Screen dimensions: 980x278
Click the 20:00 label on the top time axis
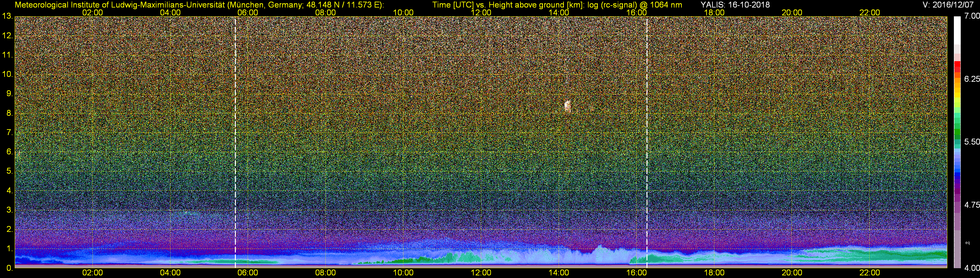[x=792, y=12]
